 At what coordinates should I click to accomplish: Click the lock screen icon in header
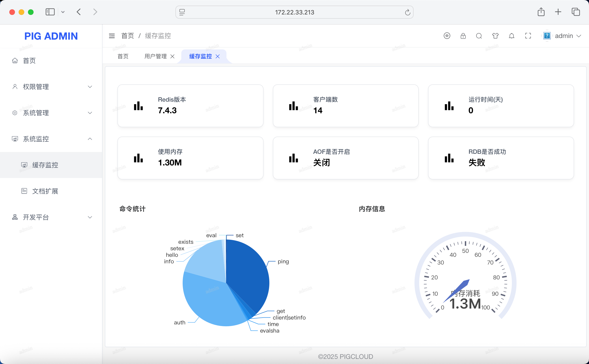[463, 36]
